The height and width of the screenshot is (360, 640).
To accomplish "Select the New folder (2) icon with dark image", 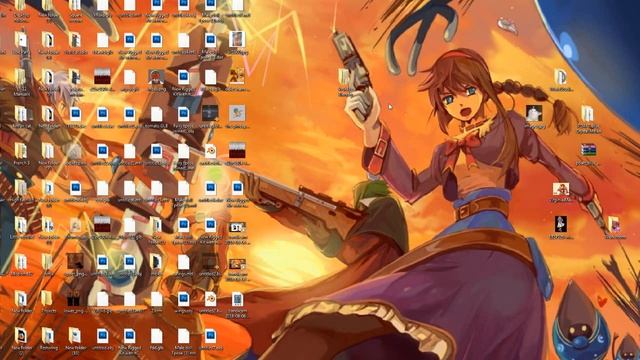I will [x=21, y=336].
